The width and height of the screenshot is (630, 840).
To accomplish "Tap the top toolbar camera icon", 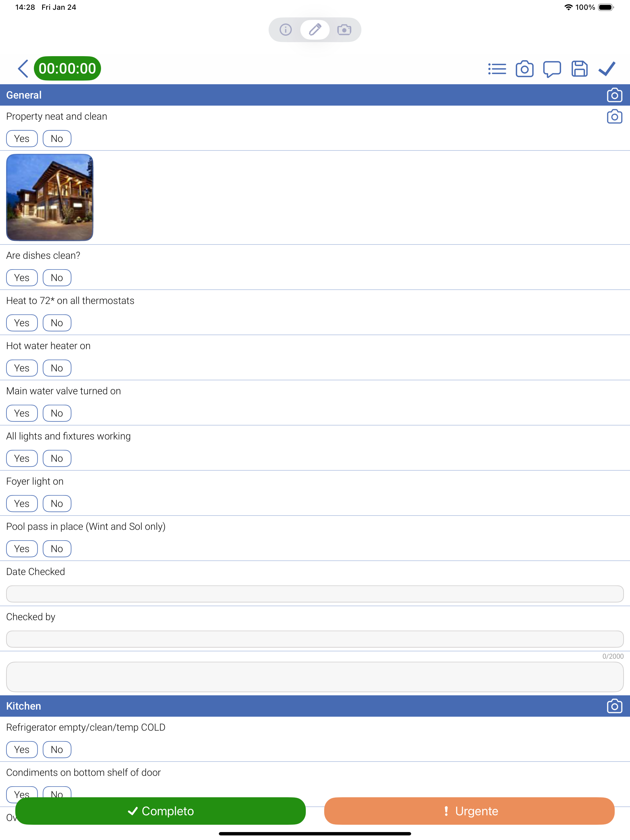I will click(524, 69).
